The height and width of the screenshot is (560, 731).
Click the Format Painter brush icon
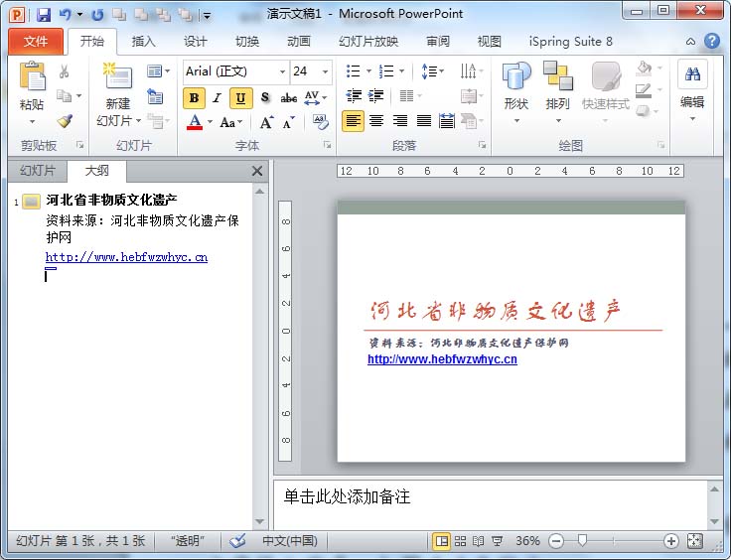click(65, 121)
